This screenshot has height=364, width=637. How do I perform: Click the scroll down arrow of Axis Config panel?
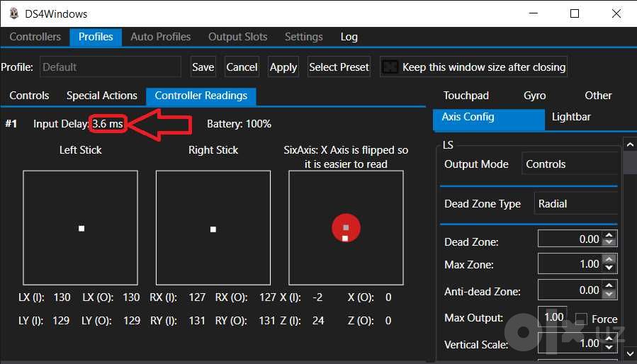pos(630,353)
